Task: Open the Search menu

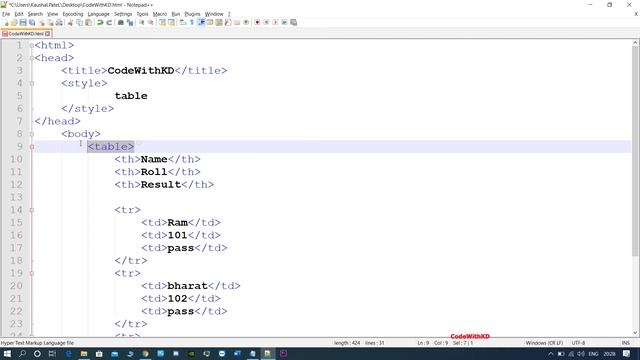Action: click(x=35, y=14)
